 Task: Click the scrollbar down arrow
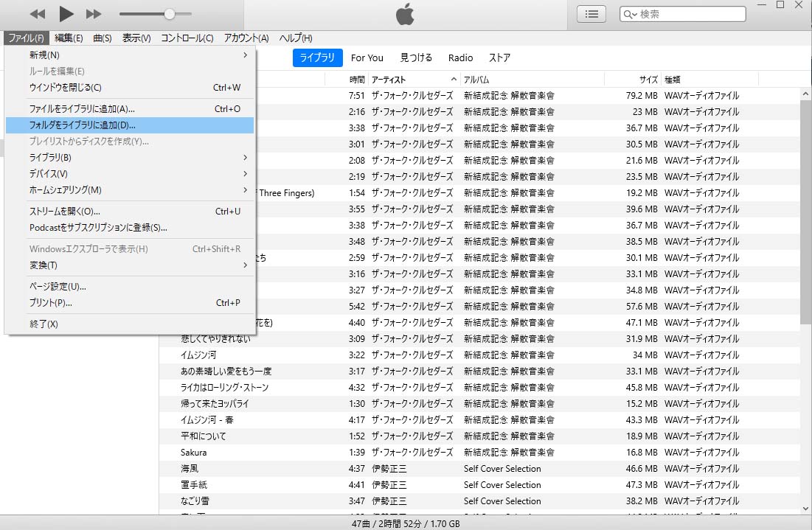pyautogui.click(x=805, y=508)
